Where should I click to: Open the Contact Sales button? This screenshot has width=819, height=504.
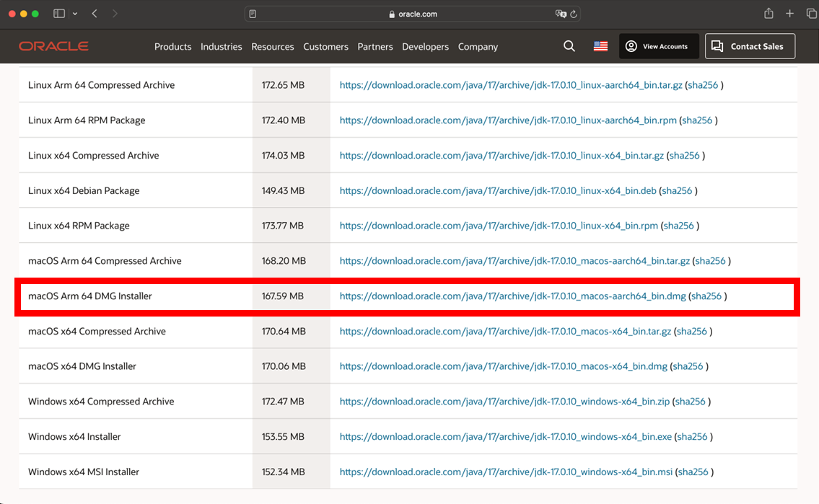click(750, 46)
